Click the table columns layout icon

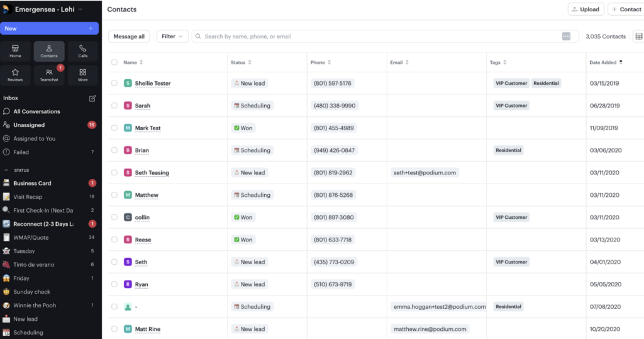tap(638, 36)
